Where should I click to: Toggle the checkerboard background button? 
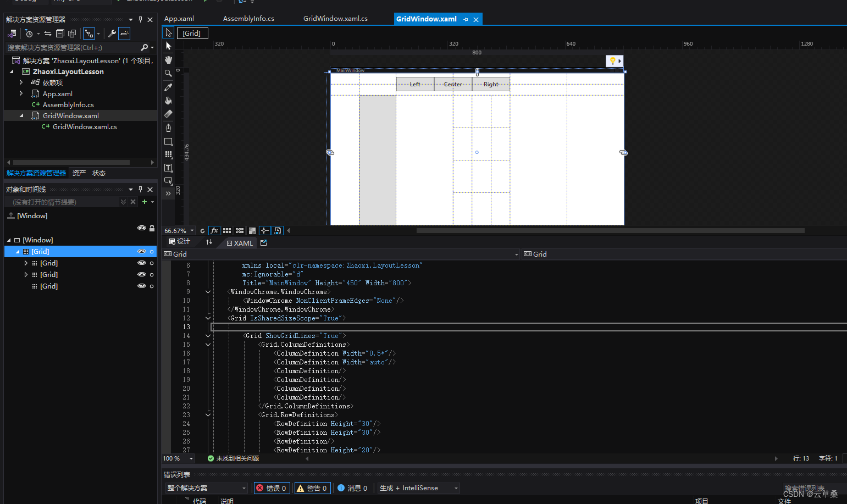click(x=252, y=231)
